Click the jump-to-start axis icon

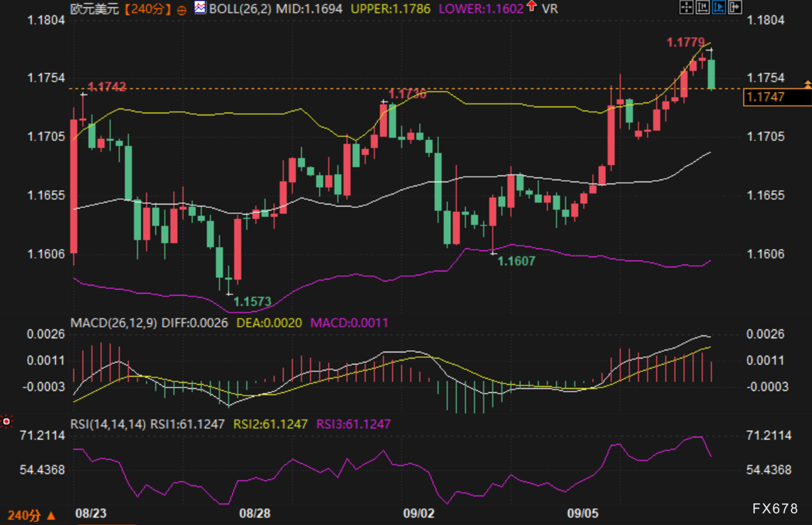pos(702,7)
